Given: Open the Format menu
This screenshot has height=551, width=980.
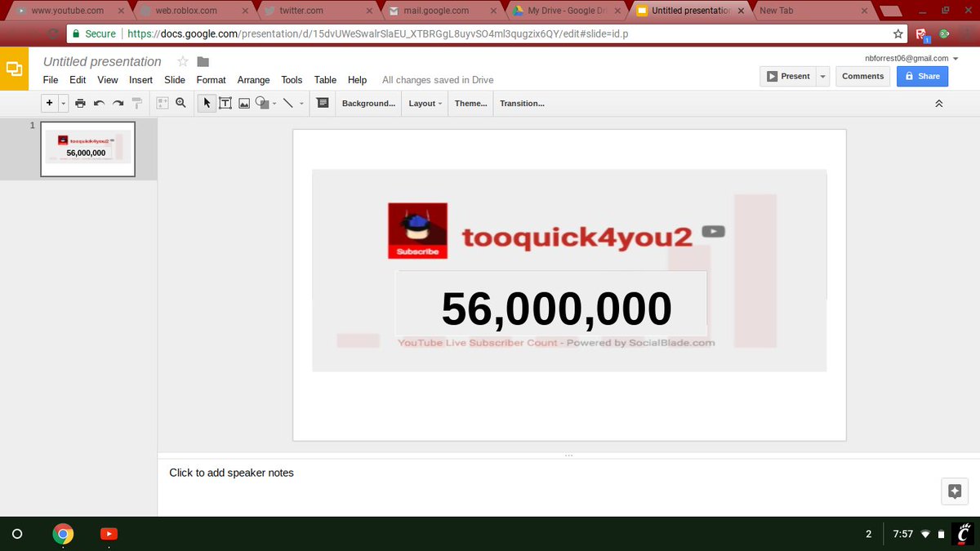Looking at the screenshot, I should [x=211, y=80].
